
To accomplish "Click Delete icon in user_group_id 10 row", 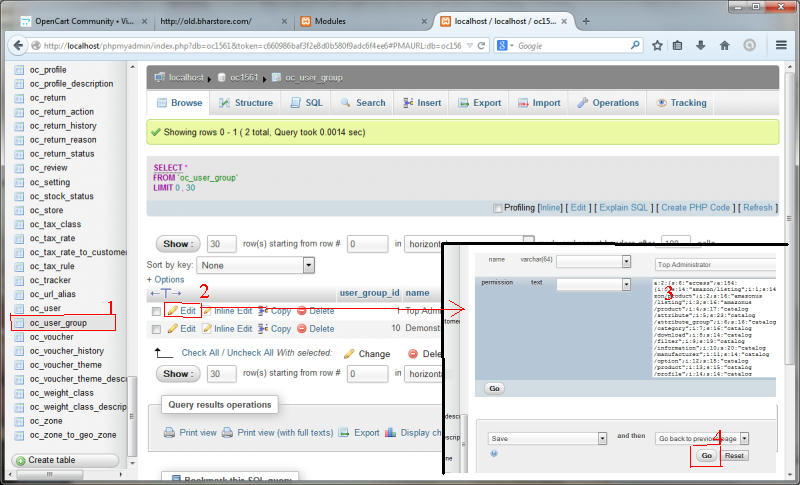I will (x=302, y=328).
